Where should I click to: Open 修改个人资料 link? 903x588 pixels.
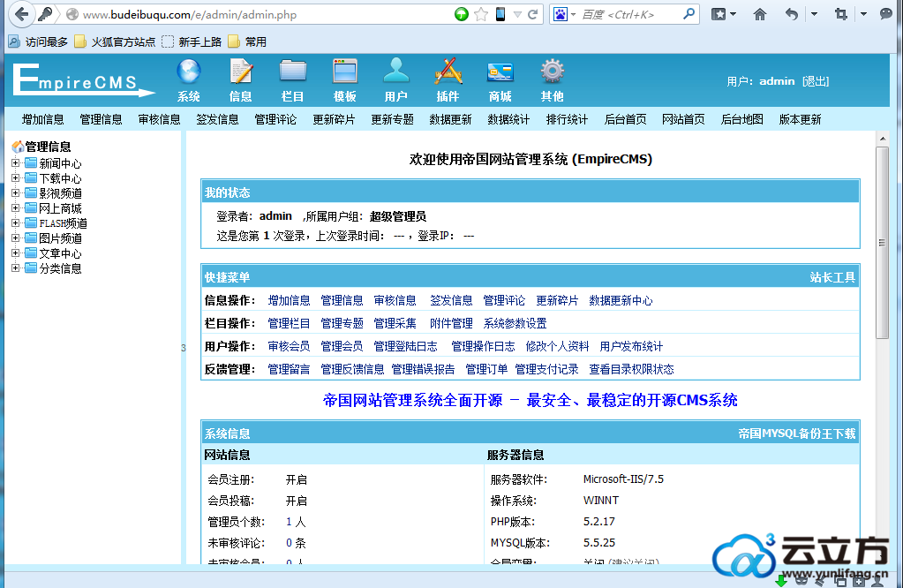click(558, 346)
